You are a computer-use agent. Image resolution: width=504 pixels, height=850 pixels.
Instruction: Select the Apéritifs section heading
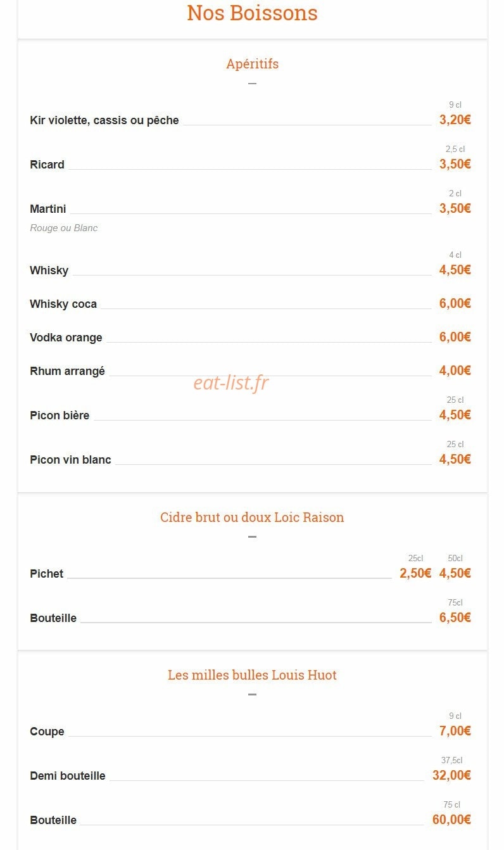pyautogui.click(x=252, y=64)
